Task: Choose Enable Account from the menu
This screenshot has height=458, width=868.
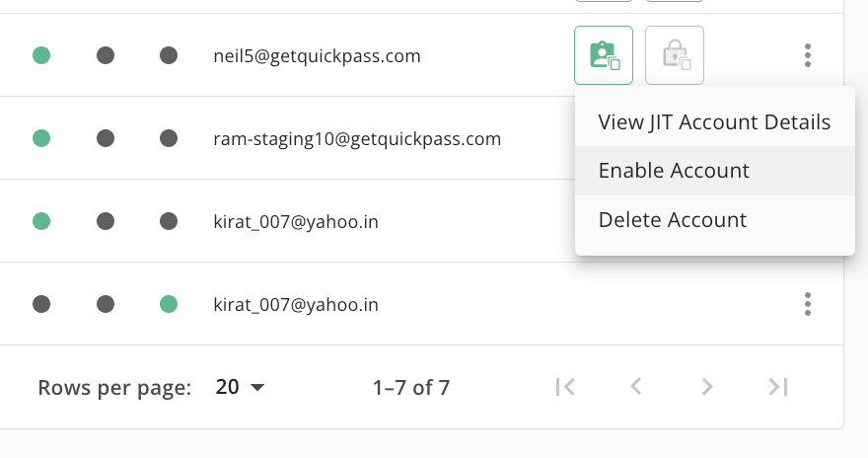Action: pyautogui.click(x=674, y=171)
